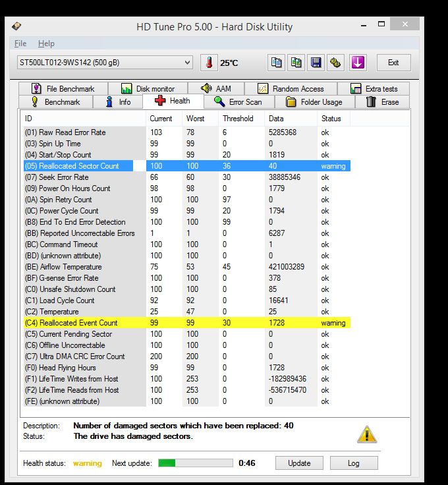Sort by the Current column header
Image resolution: width=448 pixels, height=485 pixels.
[164, 119]
